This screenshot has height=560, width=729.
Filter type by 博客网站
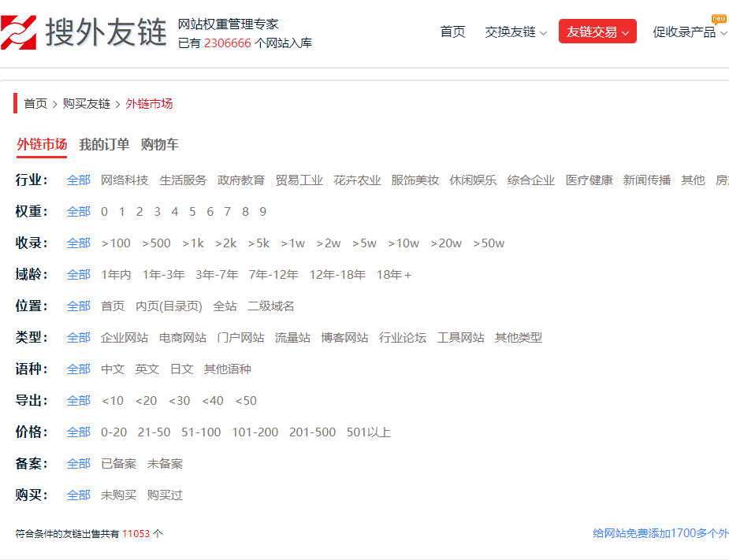click(344, 338)
